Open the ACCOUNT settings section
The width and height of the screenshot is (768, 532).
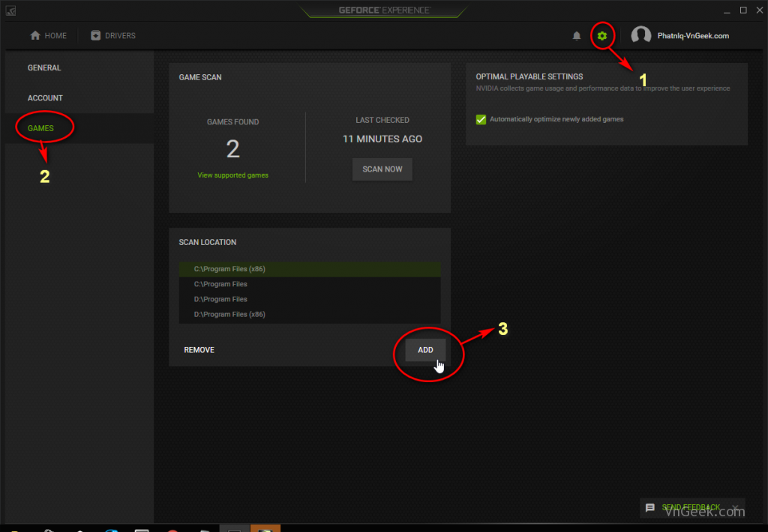45,98
